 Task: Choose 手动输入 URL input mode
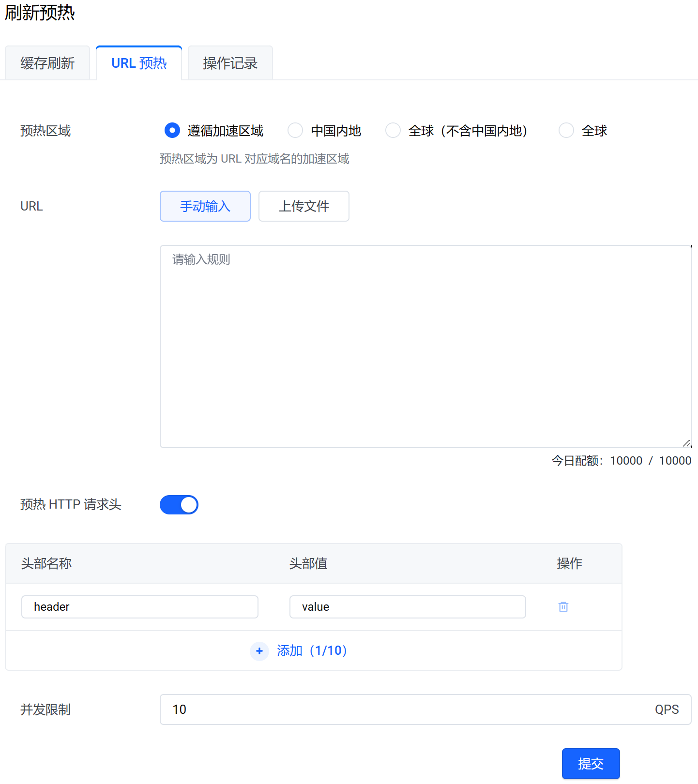pyautogui.click(x=205, y=206)
